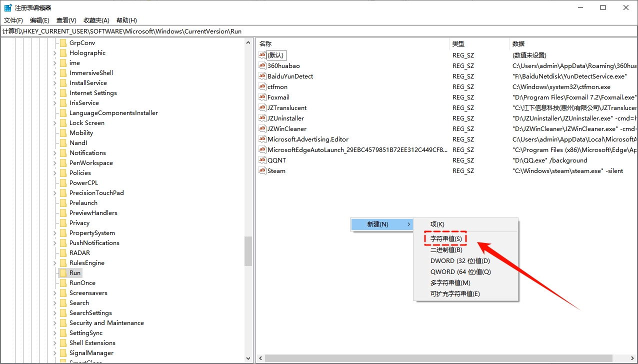This screenshot has height=364, width=638.
Task: Select the QQNT string value icon
Action: pos(262,160)
